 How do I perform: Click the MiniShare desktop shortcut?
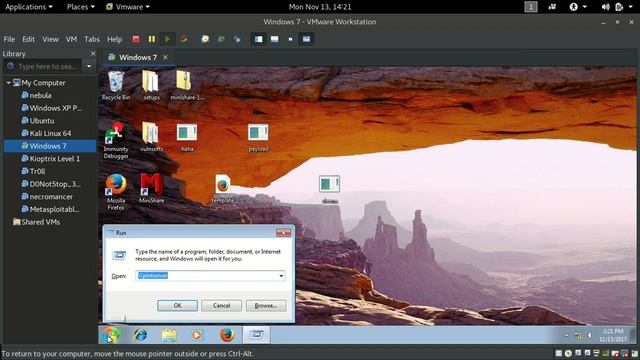(x=151, y=188)
